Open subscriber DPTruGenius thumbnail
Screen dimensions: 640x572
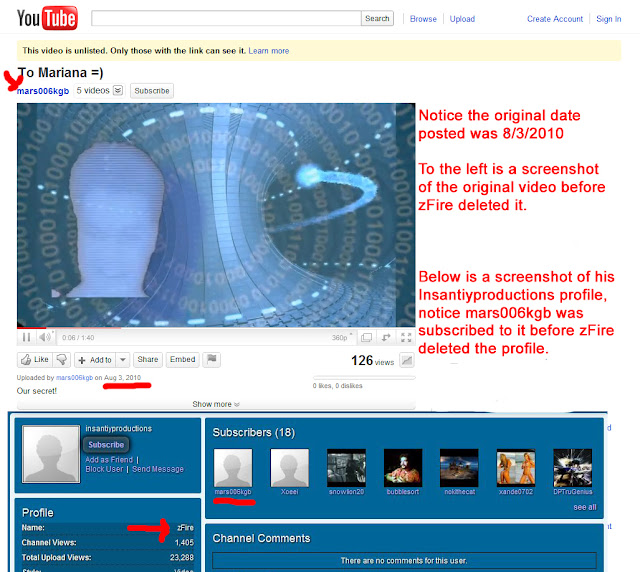click(x=573, y=468)
